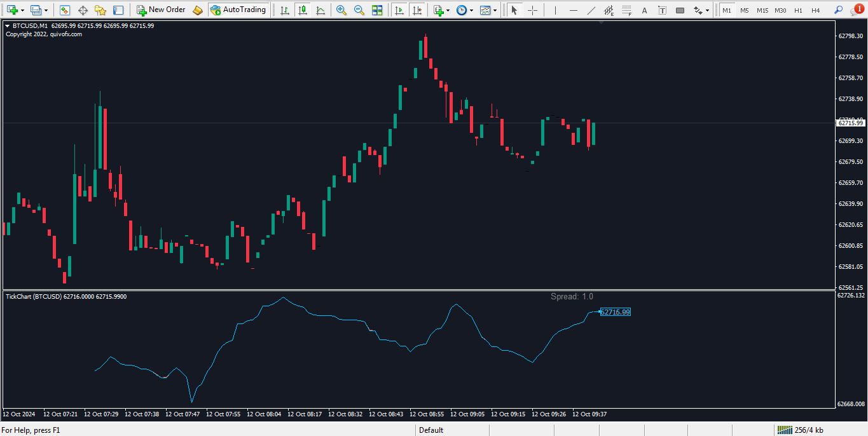Open the Navigator panel star-folder icon
Viewport: 868px width, 436px height.
[100, 10]
